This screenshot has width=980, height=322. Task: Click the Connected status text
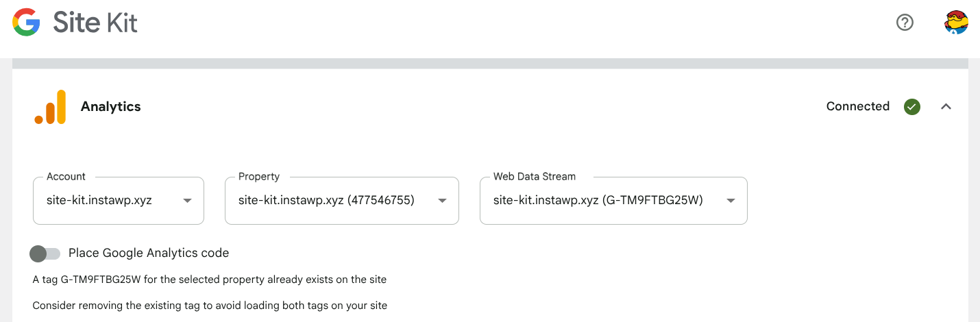[x=857, y=106]
